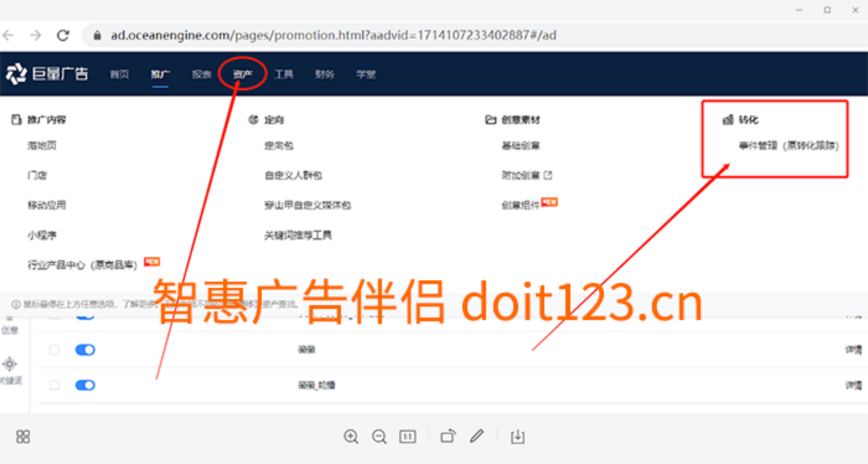Tick the checkbox in the bottom row
Screen dimensions: 868x464
[x=55, y=385]
